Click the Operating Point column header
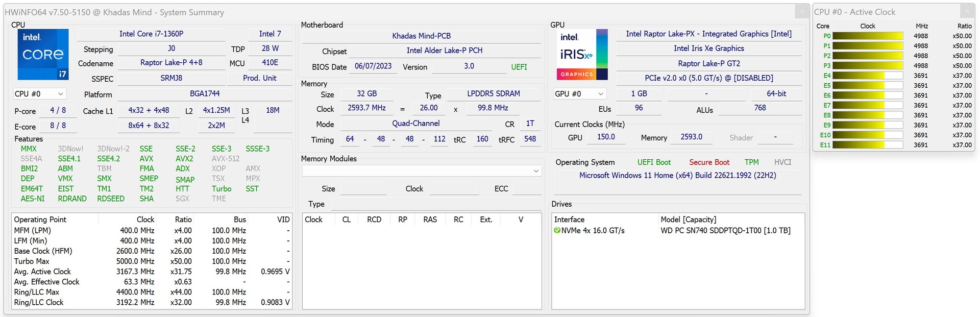The width and height of the screenshot is (980, 317). point(40,220)
